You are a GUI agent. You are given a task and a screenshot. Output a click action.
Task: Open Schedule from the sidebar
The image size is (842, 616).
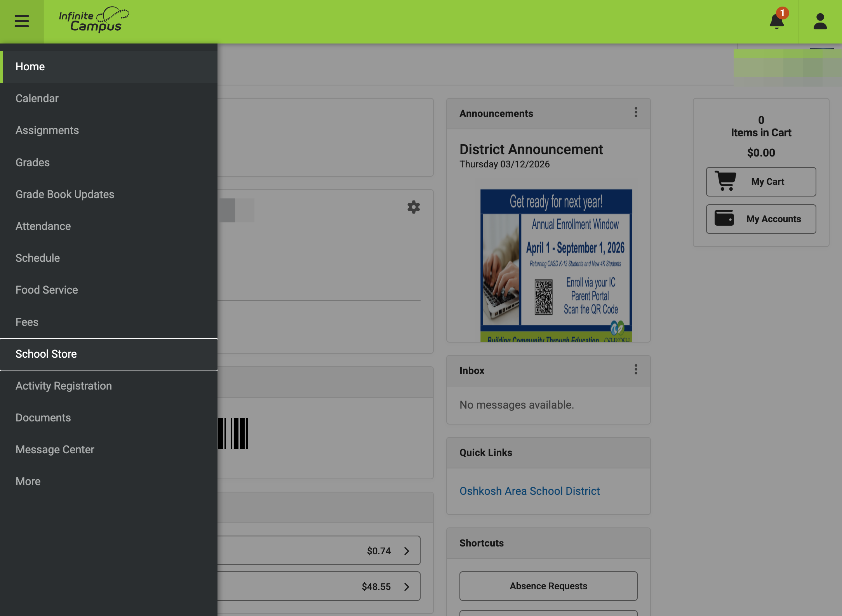click(x=109, y=258)
